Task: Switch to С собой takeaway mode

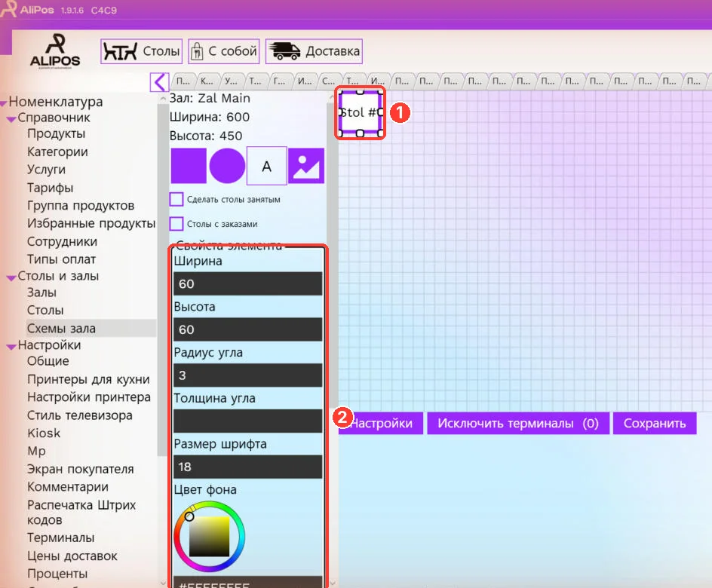Action: (x=224, y=51)
